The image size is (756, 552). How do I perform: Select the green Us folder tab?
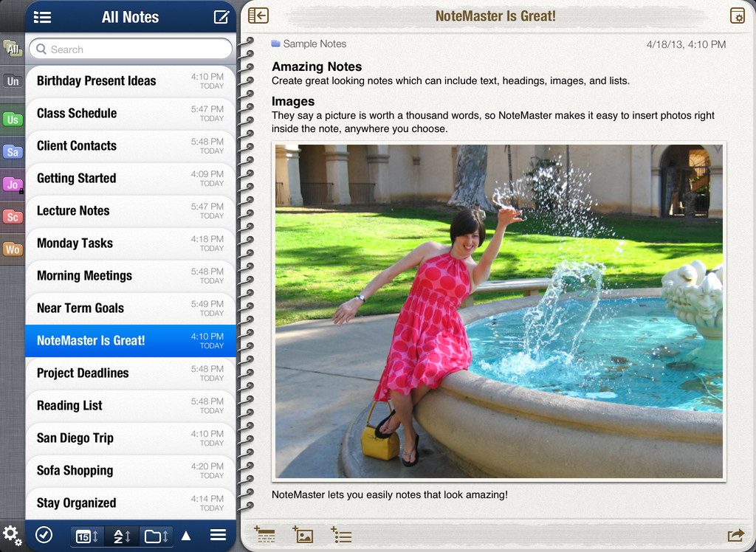[13, 119]
